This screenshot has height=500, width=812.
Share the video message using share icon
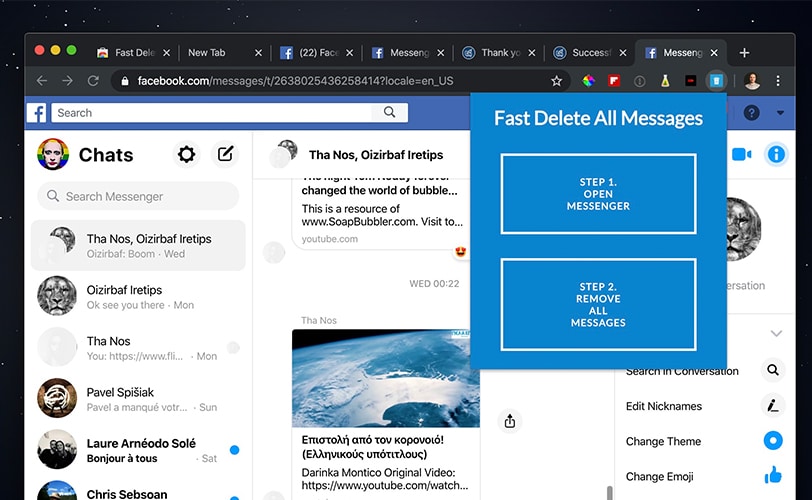(x=510, y=421)
